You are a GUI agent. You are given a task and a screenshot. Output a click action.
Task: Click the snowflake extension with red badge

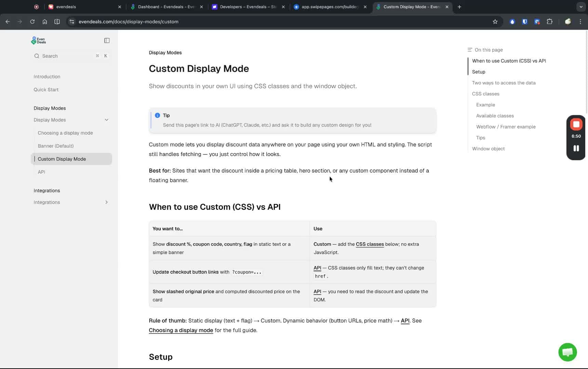[537, 22]
